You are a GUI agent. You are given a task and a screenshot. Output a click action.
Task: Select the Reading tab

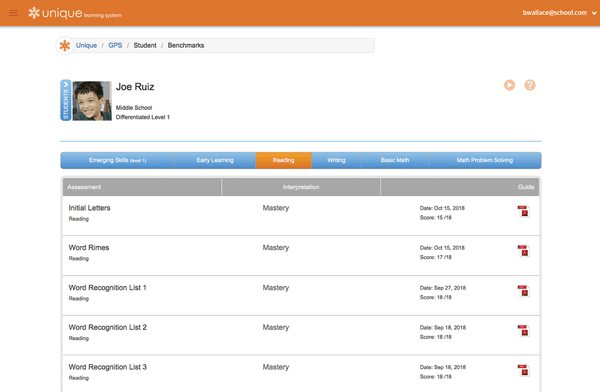tap(284, 160)
